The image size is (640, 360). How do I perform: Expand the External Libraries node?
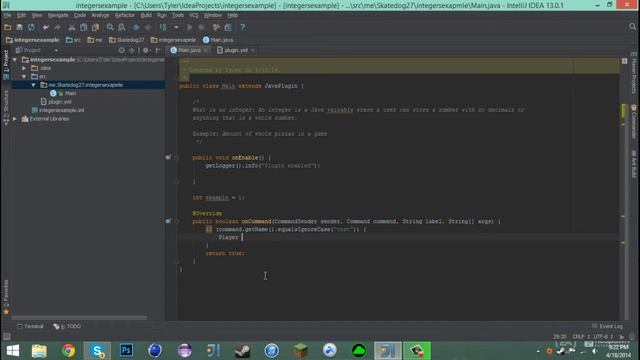tap(15, 119)
